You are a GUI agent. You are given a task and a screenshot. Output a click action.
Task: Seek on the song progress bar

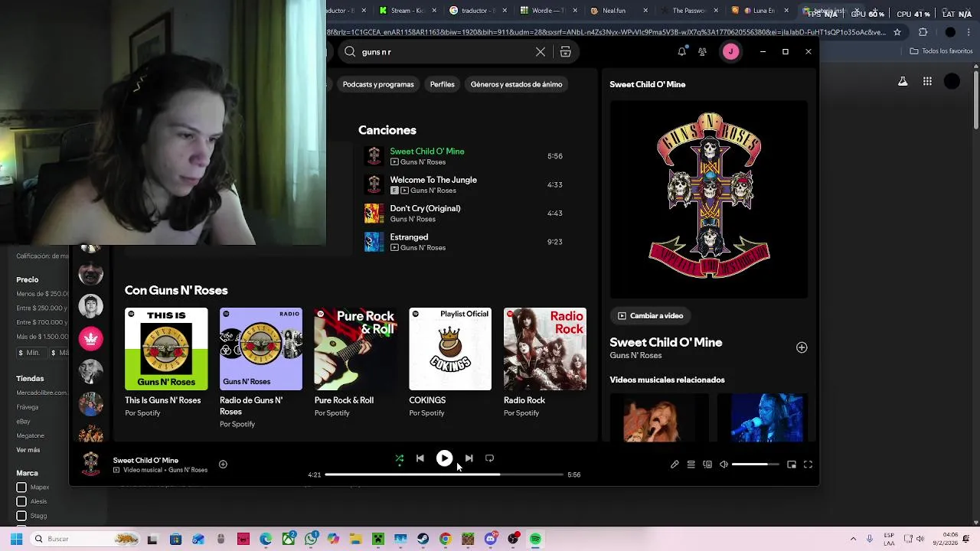(x=444, y=474)
